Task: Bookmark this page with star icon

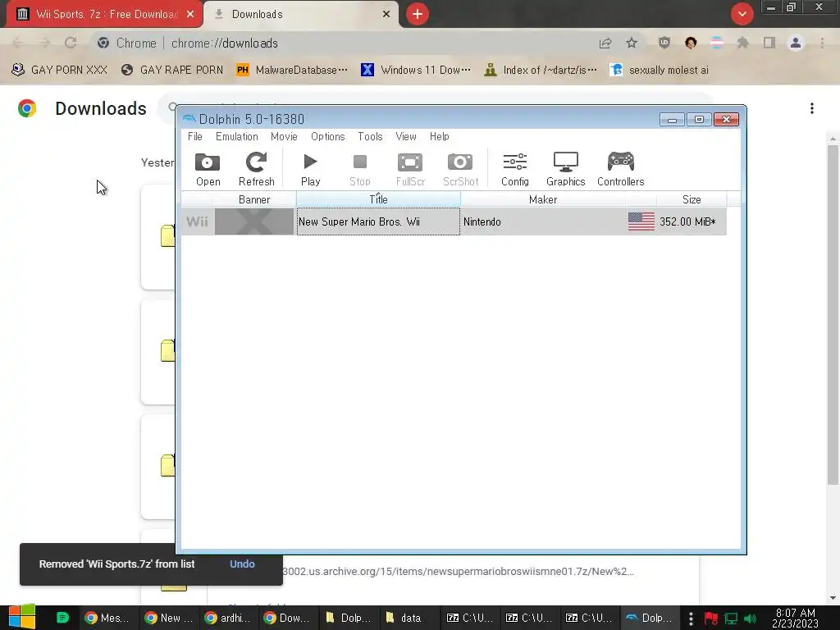Action: (x=632, y=43)
